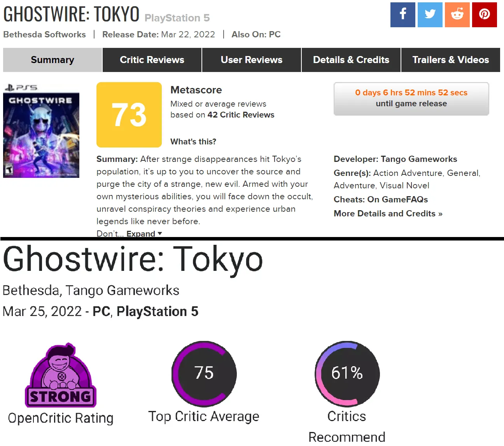
Task: Open the Tango Gameworks developer link
Action: click(419, 159)
